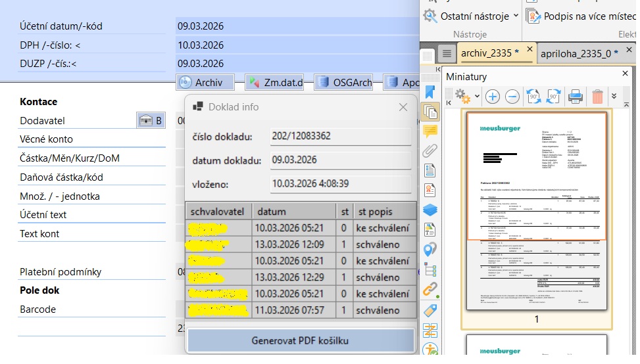Screen dimensions: 640x364
Task: Click the OSGArch button
Action: pyautogui.click(x=345, y=82)
